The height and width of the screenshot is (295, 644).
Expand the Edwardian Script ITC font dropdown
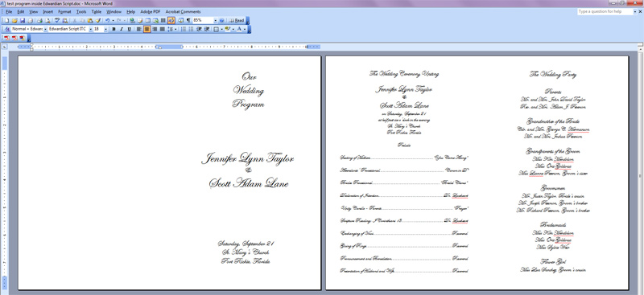pos(91,29)
